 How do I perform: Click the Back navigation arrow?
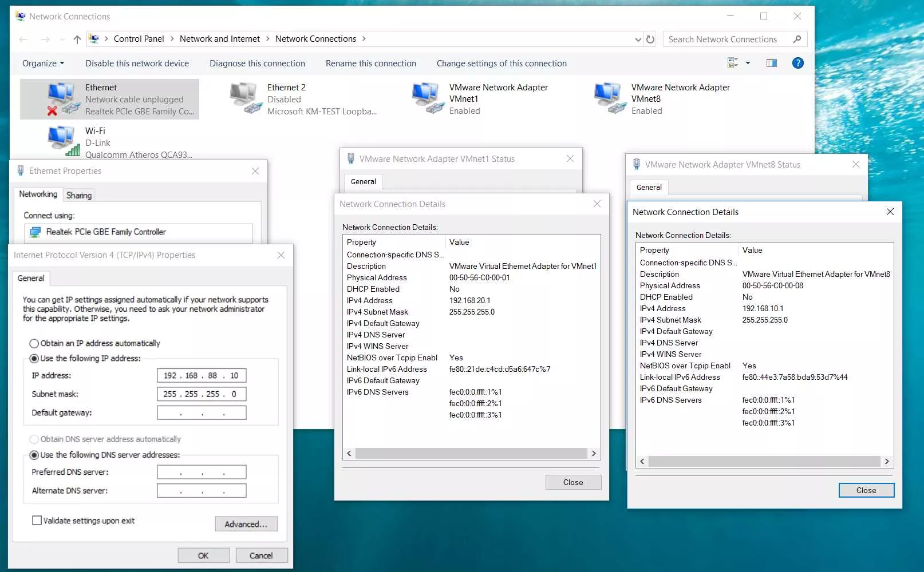coord(23,39)
